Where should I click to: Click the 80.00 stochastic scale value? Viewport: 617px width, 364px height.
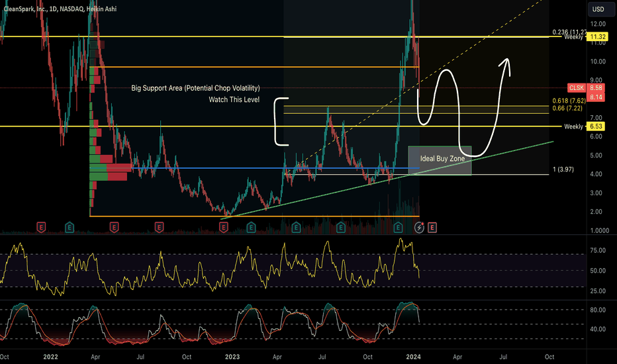(598, 310)
